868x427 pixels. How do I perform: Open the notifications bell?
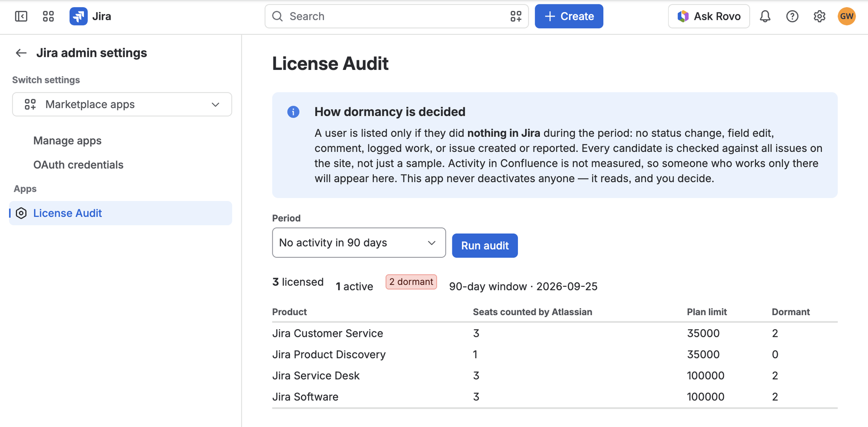[x=765, y=16]
